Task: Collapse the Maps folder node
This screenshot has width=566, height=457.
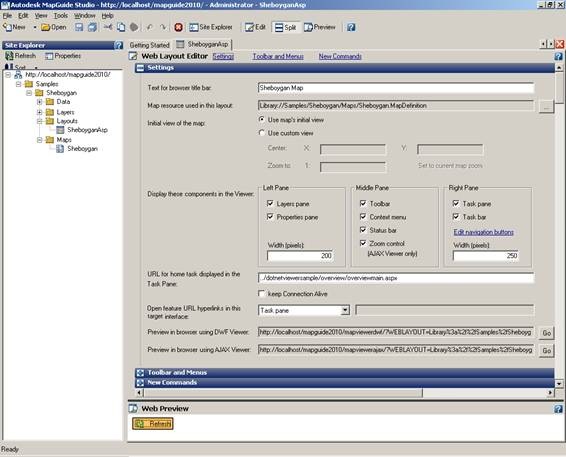Action: 40,140
